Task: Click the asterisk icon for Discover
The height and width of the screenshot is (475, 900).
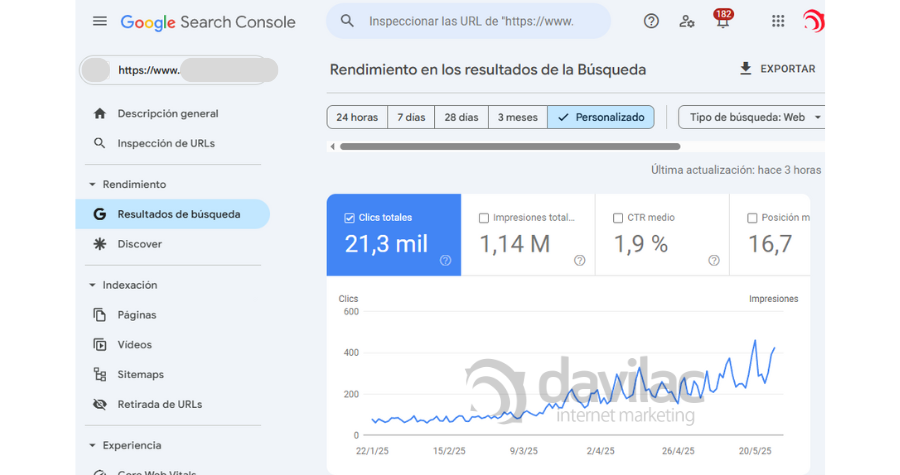Action: point(100,244)
